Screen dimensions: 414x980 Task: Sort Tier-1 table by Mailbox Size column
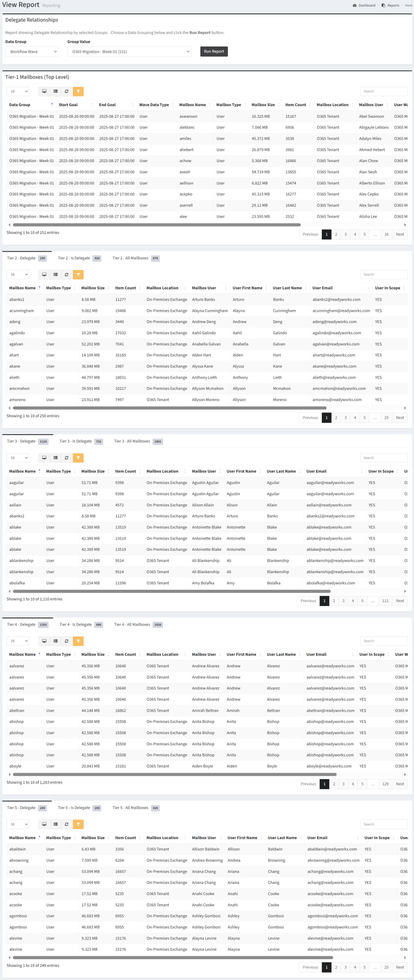[x=263, y=105]
